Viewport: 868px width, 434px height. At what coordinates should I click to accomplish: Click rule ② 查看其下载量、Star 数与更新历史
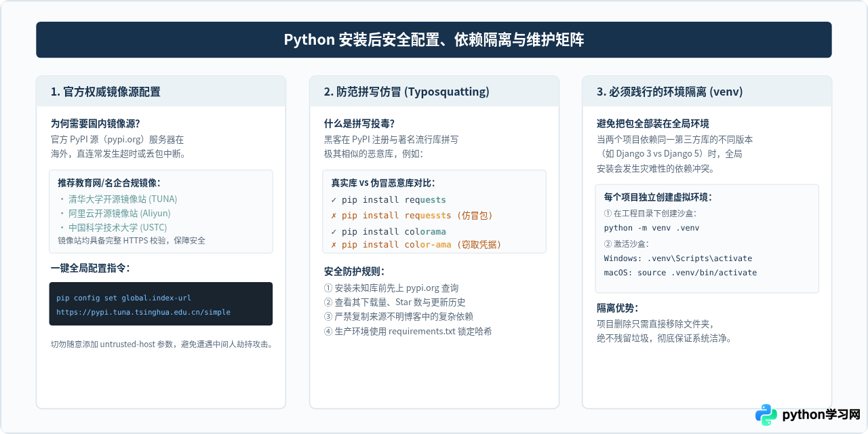[x=395, y=302]
